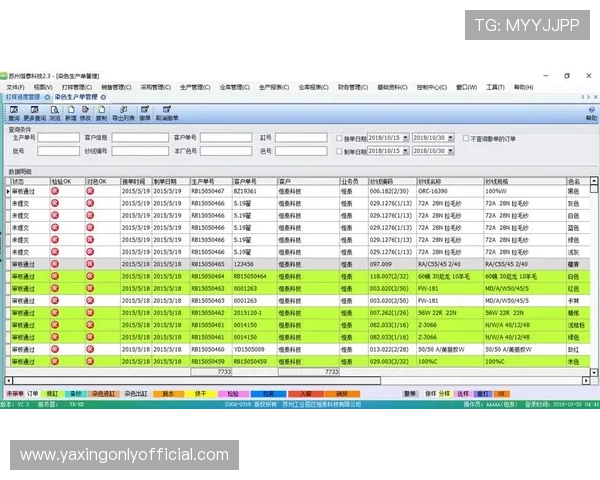Open the 制单日期 start date dropdown
Screen dimensions: 600x480
pyautogui.click(x=403, y=151)
